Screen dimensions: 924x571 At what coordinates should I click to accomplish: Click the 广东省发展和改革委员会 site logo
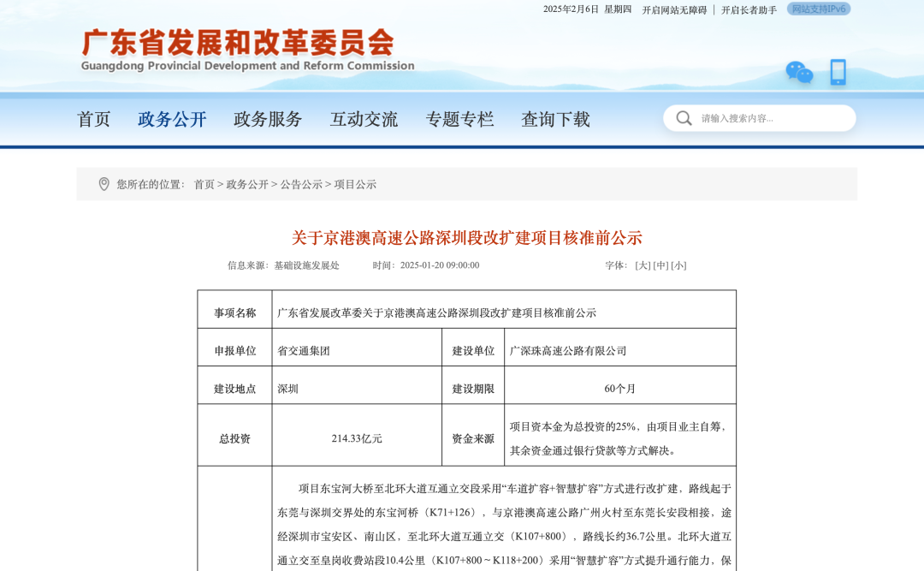[x=238, y=43]
